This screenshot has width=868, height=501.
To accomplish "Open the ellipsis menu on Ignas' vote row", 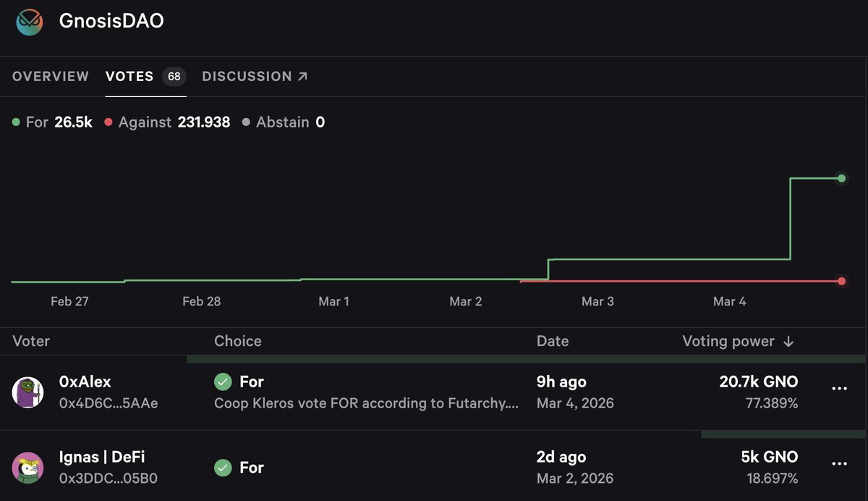I will (839, 464).
